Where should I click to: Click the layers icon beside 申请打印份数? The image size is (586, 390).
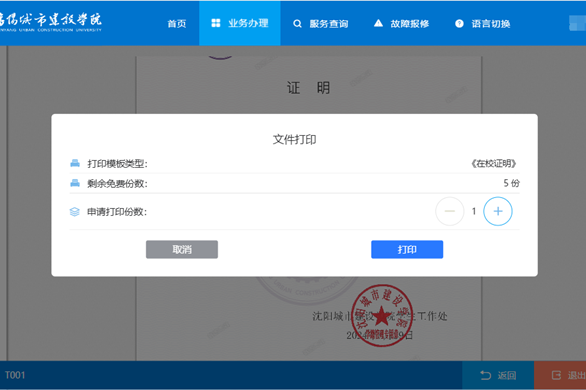[x=75, y=212]
